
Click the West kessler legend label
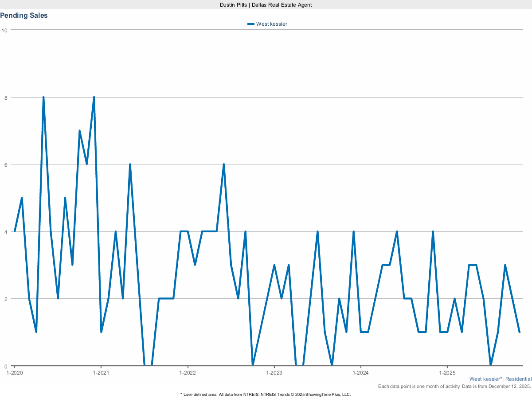coord(271,23)
